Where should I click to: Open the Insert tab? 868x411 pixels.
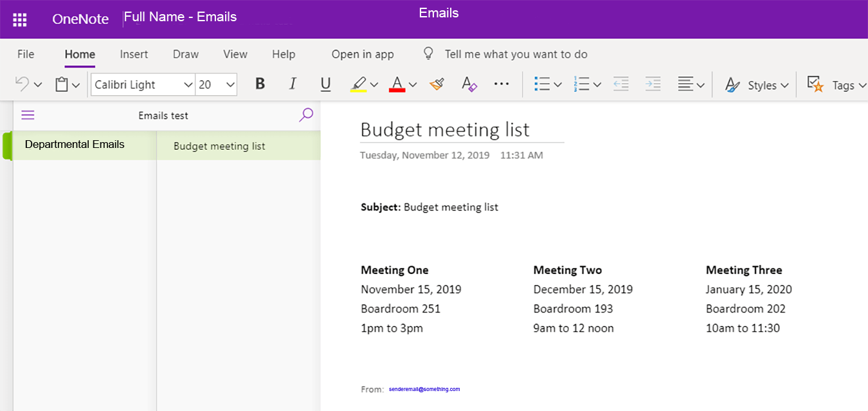pos(134,55)
